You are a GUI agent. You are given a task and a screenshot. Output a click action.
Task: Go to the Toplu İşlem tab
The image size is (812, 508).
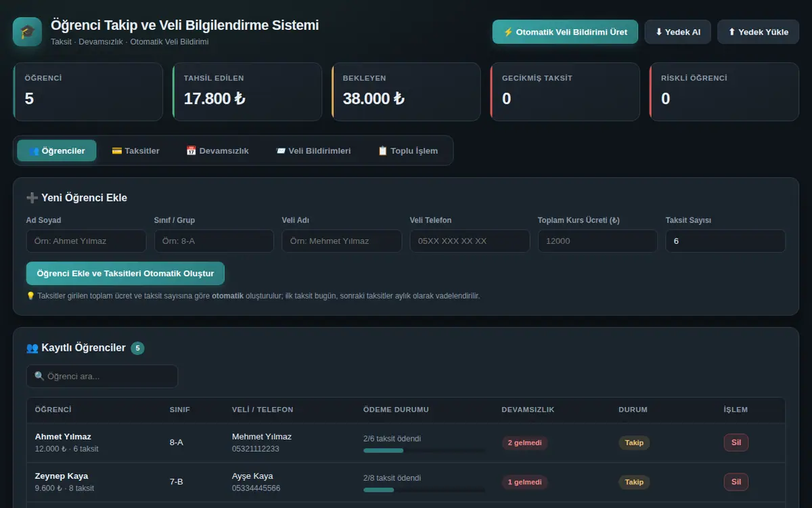[407, 150]
